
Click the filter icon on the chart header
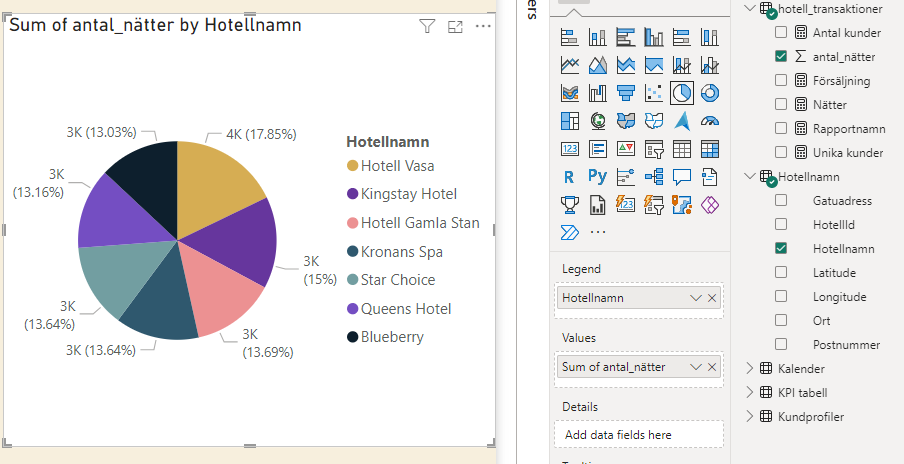click(427, 27)
